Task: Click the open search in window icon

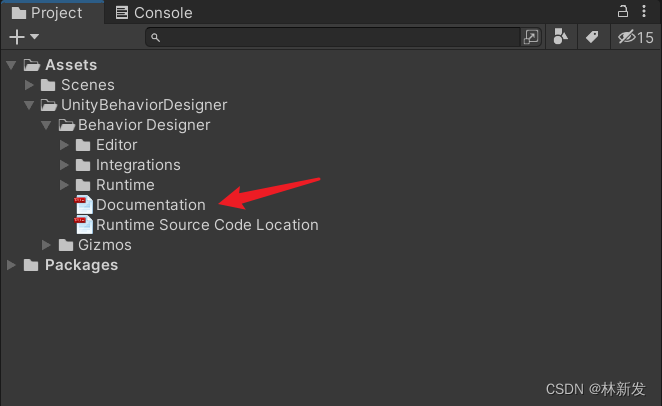Action: [531, 37]
